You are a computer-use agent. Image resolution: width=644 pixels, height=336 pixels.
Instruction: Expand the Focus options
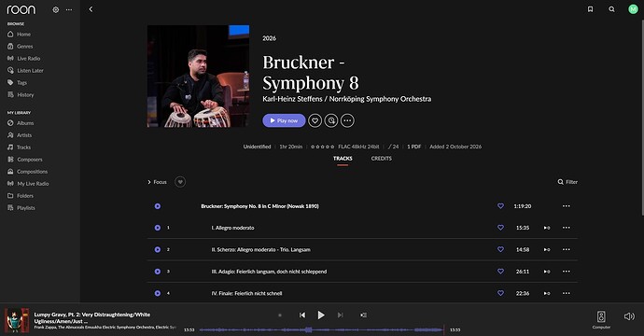pyautogui.click(x=158, y=182)
